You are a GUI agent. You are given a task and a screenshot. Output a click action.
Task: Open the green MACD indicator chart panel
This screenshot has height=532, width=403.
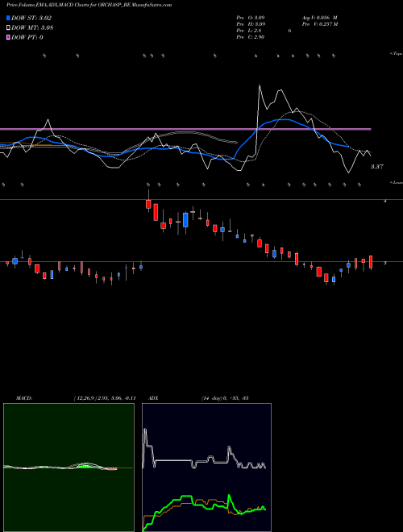point(69,468)
